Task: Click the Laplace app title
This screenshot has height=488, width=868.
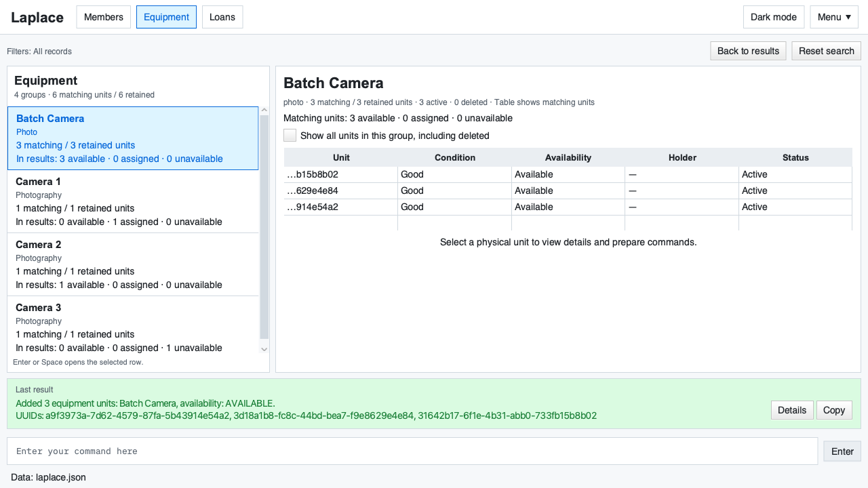Action: pyautogui.click(x=37, y=18)
